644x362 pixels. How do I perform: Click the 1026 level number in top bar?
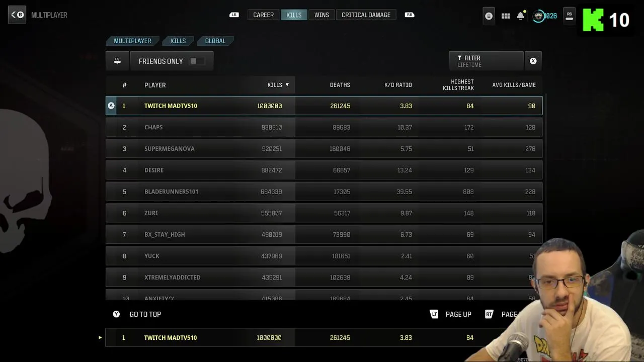[551, 16]
